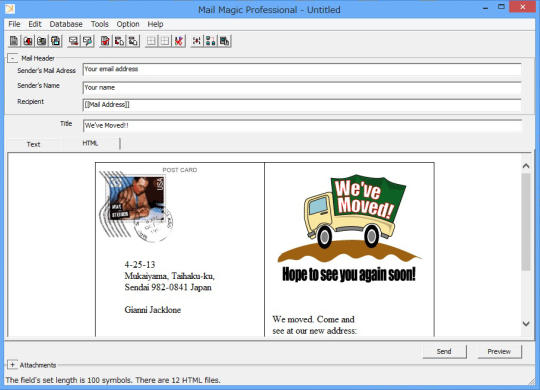Expand the Attachments section
540x390 pixels.
pos(12,365)
